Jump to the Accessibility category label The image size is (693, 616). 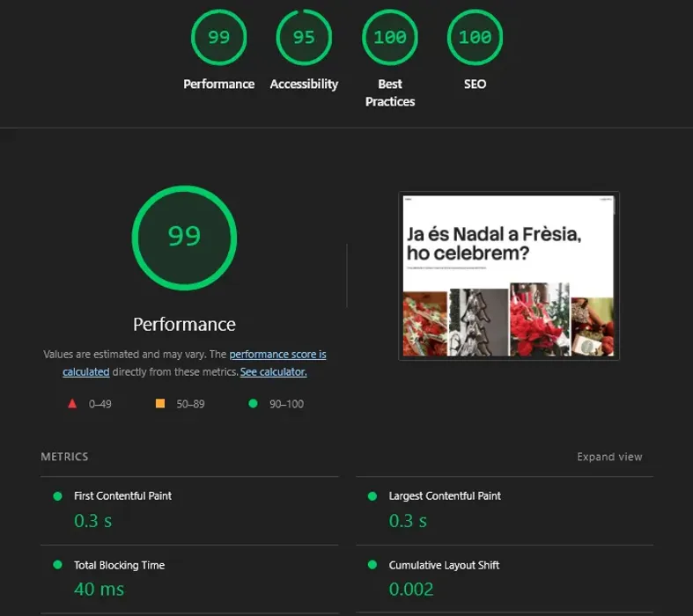pyautogui.click(x=304, y=84)
